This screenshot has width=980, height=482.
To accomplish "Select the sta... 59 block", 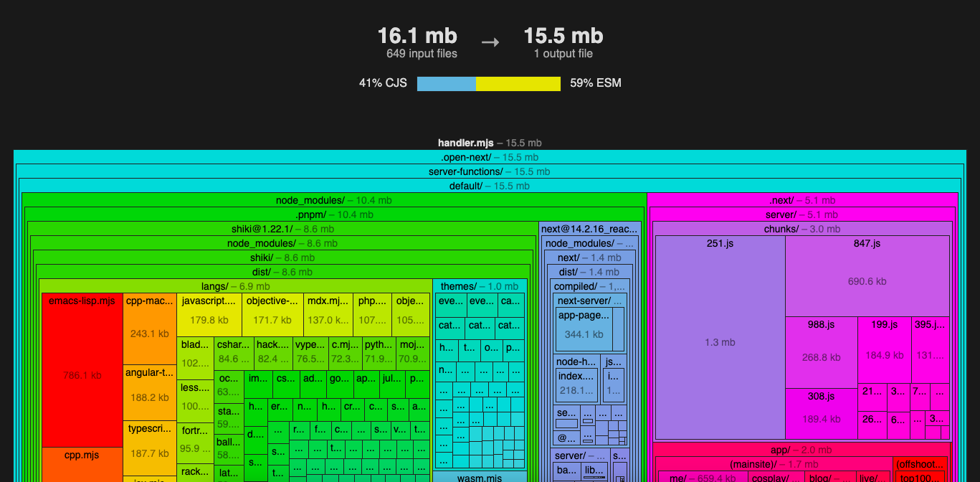I will [229, 418].
